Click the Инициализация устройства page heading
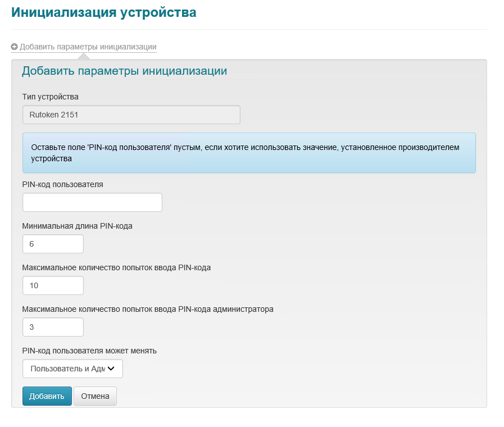The width and height of the screenshot is (504, 427). tap(104, 12)
